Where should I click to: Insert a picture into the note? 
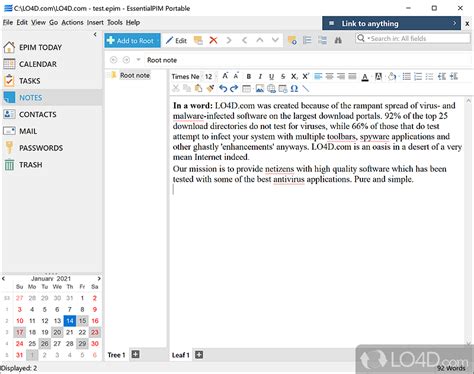pos(260,89)
